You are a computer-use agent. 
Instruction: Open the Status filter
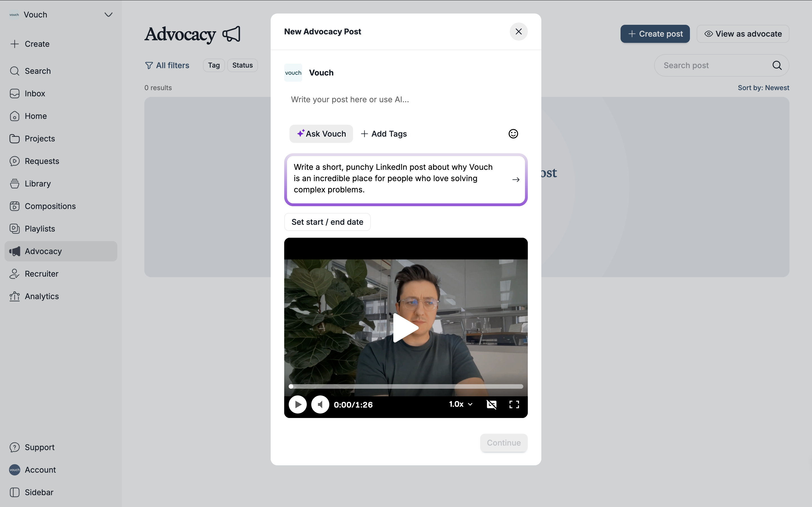tap(242, 65)
